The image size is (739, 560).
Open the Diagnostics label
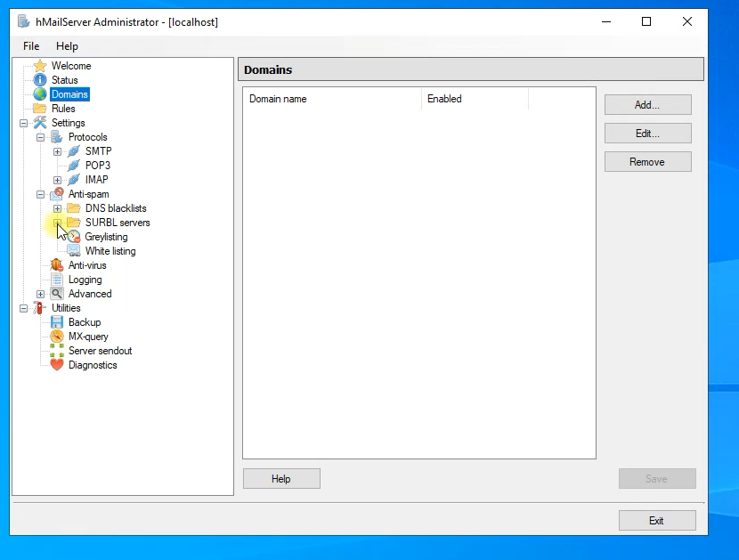click(x=93, y=365)
